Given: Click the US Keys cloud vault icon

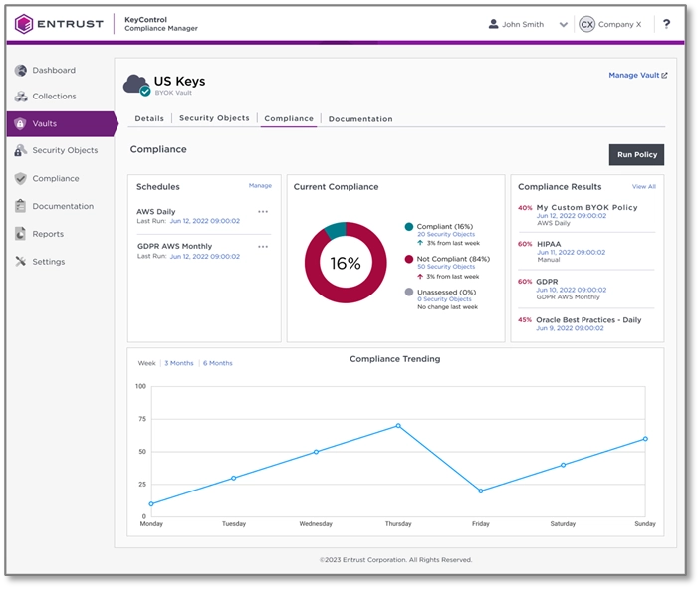Looking at the screenshot, I should point(136,85).
